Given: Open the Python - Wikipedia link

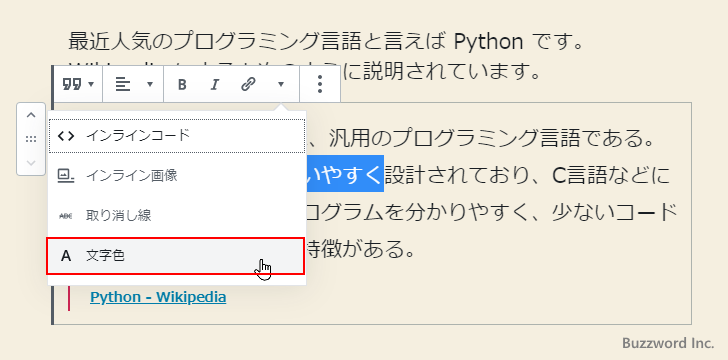Looking at the screenshot, I should (158, 297).
